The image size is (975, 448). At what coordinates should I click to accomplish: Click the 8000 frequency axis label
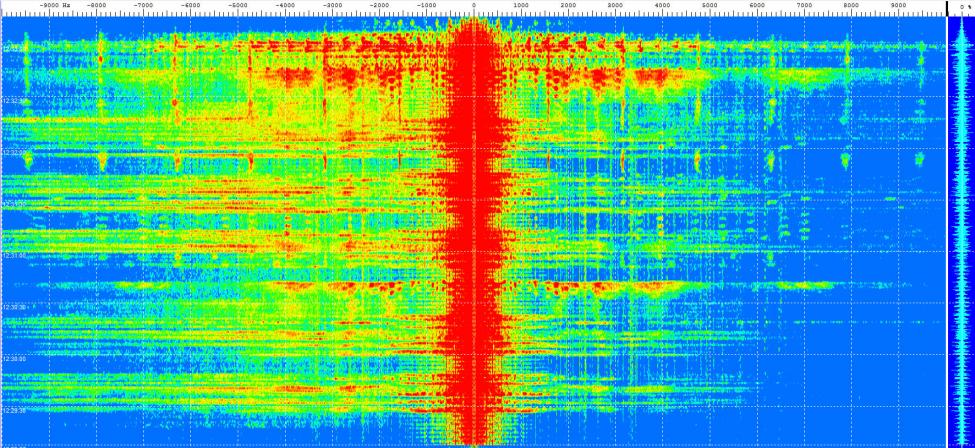tap(851, 4)
